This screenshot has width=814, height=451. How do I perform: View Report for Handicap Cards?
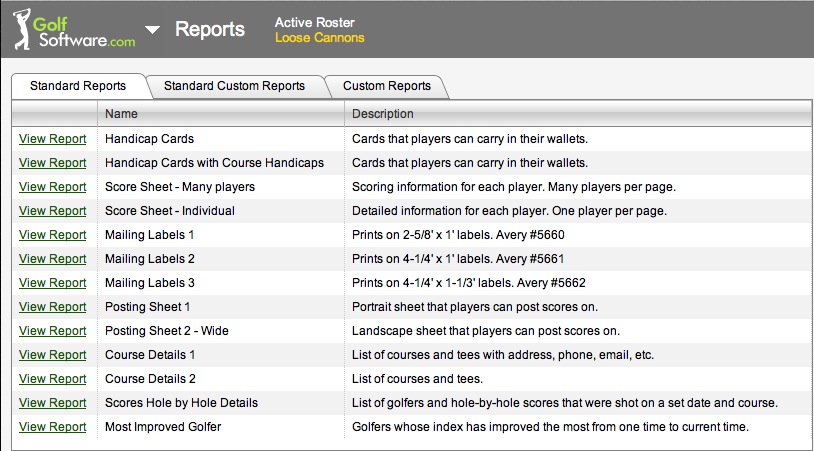pyautogui.click(x=52, y=139)
